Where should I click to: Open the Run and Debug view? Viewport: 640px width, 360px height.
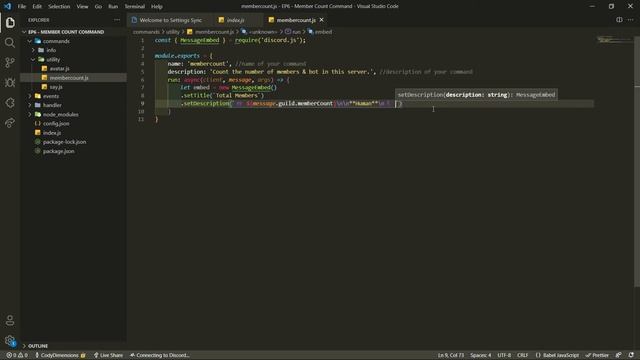10,82
